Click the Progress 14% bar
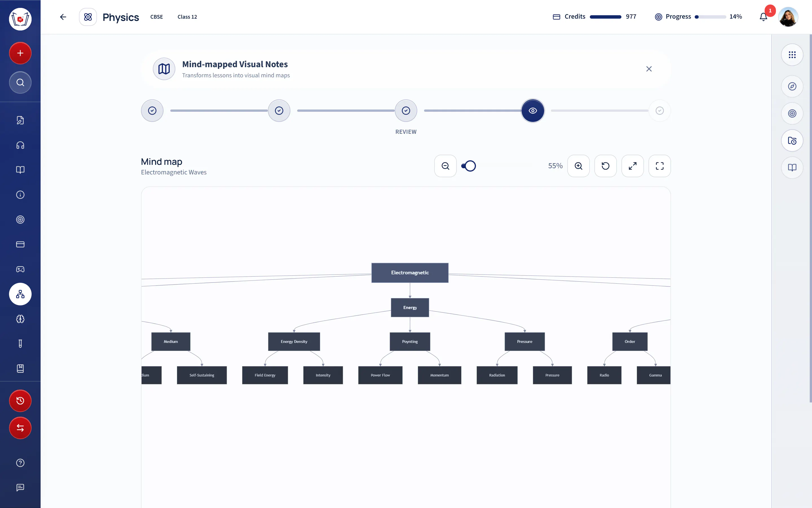This screenshot has width=812, height=508. [710, 17]
